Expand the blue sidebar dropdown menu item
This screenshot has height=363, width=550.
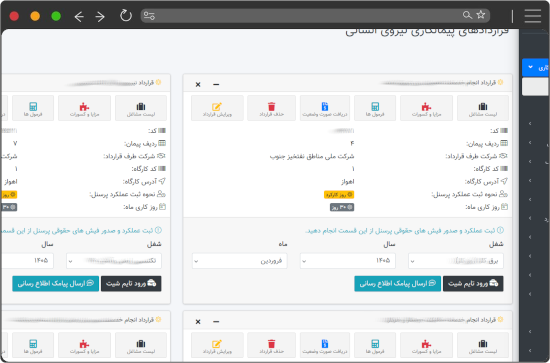536,67
